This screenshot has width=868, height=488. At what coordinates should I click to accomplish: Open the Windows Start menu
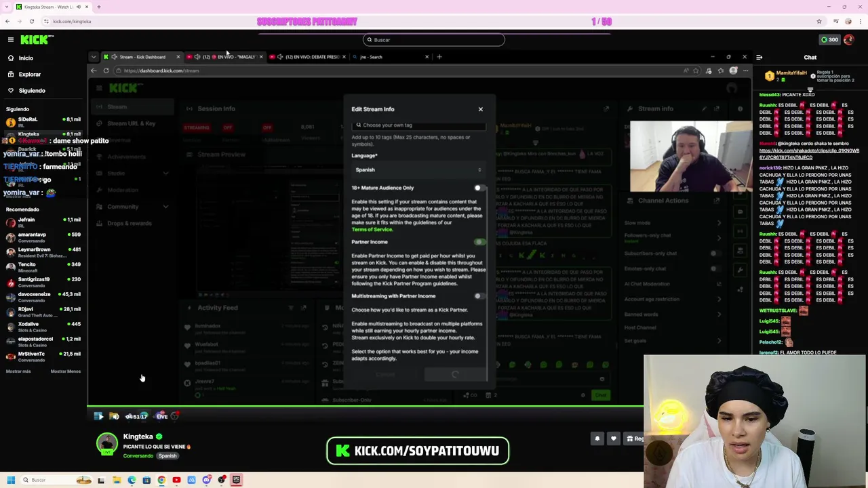coord(11,481)
